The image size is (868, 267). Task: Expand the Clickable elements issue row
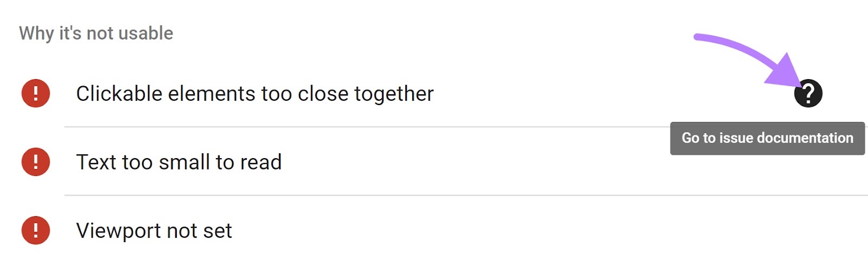434,93
